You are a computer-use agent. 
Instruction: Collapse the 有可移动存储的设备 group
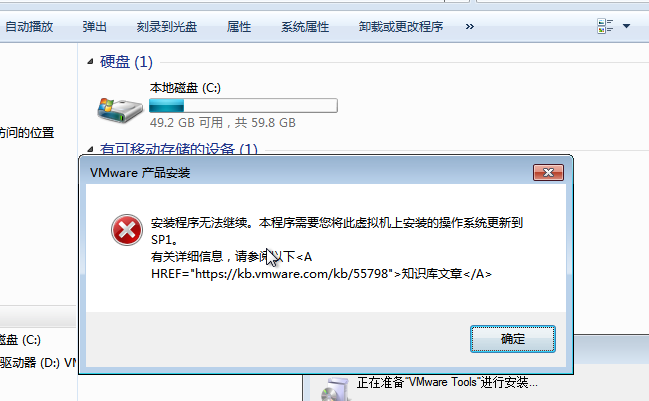pyautogui.click(x=90, y=149)
